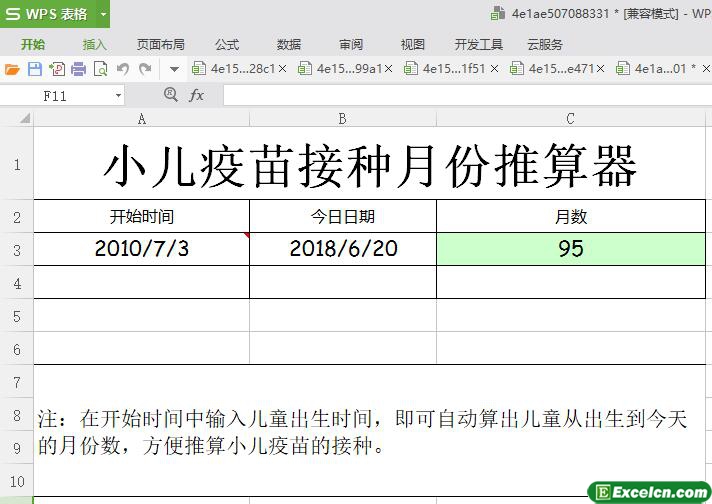Select cell with date 2018/6/20
Viewport: 712px width, 504px height.
click(343, 249)
